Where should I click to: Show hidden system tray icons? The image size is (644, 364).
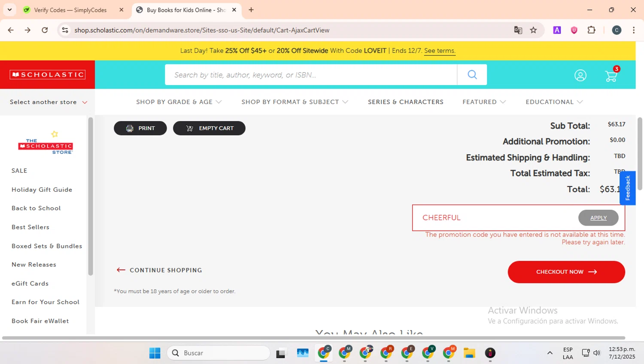tap(550, 353)
